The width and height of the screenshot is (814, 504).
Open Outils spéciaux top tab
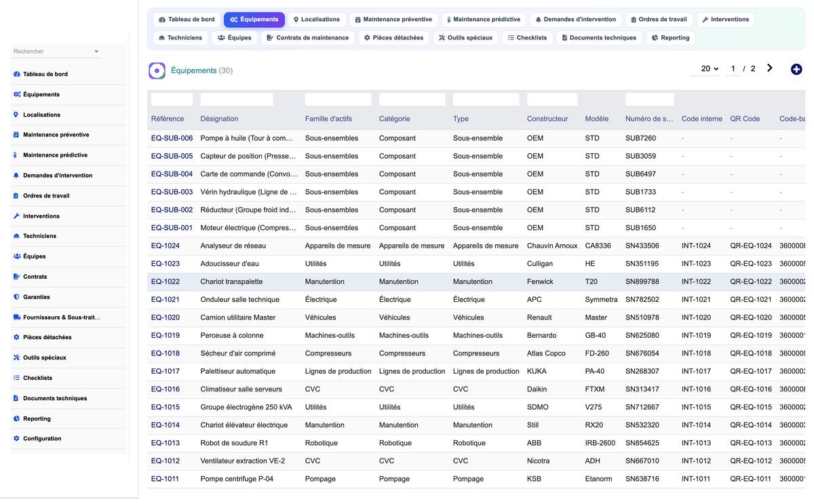pyautogui.click(x=465, y=38)
